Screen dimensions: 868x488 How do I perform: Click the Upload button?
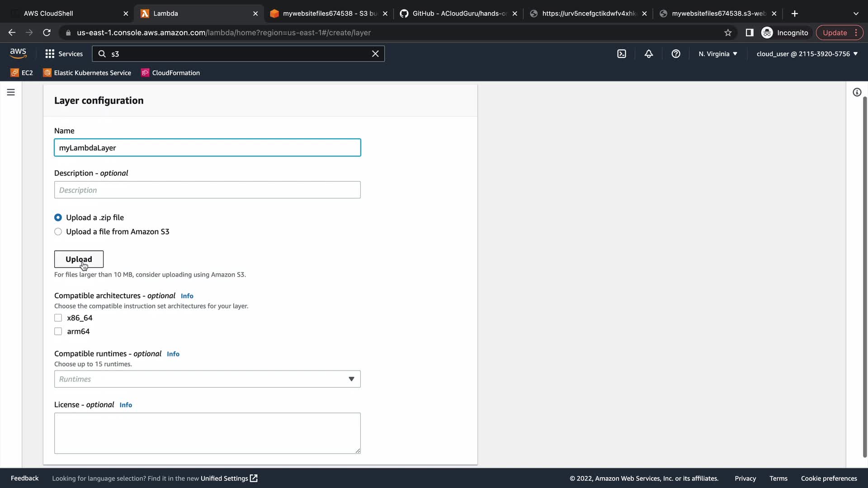[79, 259]
